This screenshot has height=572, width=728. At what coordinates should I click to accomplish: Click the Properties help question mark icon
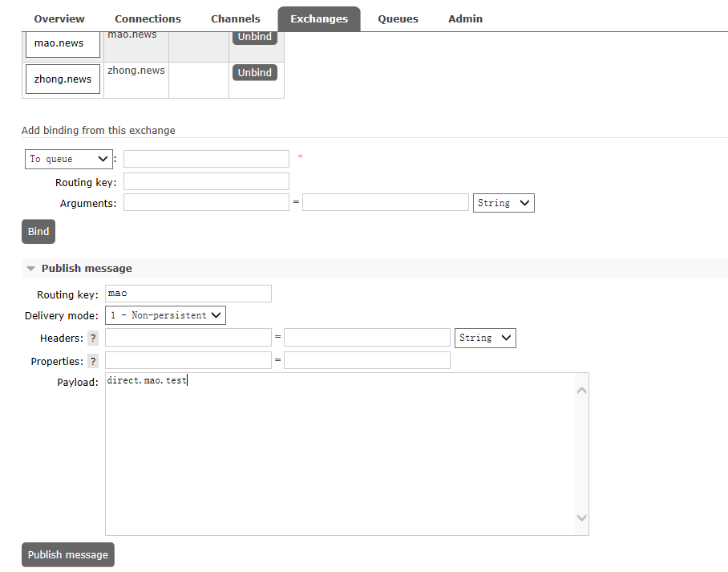tap(94, 362)
